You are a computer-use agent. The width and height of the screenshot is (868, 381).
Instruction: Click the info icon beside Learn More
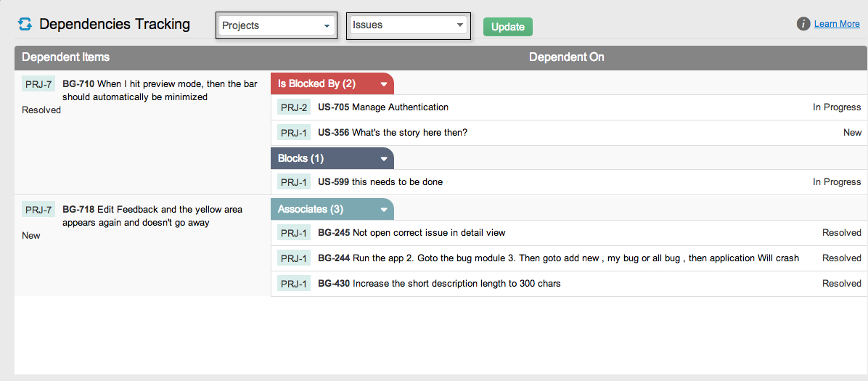pyautogui.click(x=803, y=24)
